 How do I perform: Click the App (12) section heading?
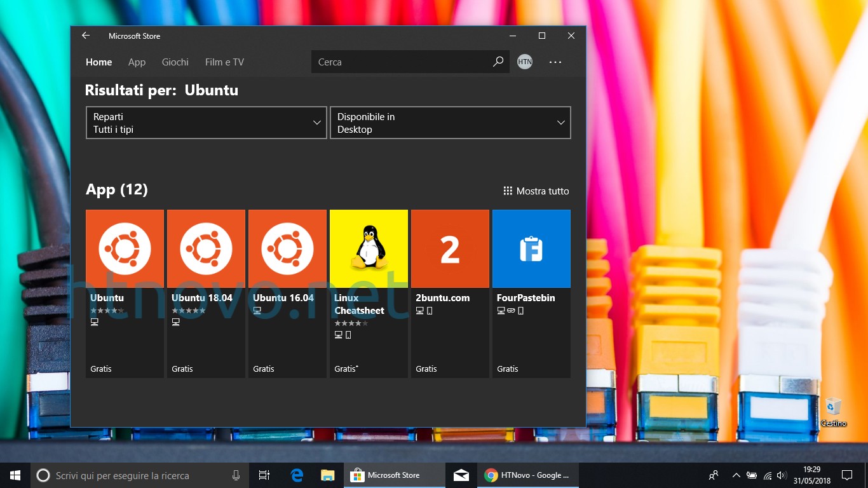(117, 189)
